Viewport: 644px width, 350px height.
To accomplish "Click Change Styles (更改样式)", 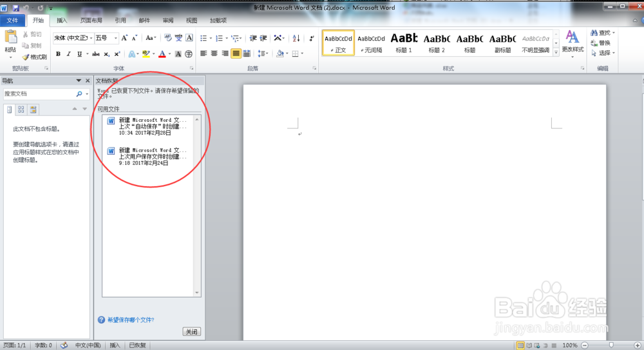I will pos(573,44).
